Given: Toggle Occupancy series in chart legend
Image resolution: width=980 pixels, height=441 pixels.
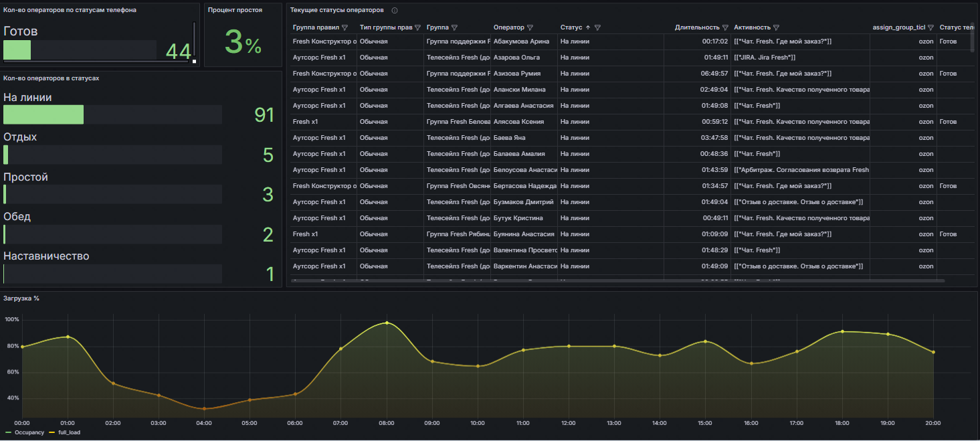Looking at the screenshot, I should pyautogui.click(x=29, y=432).
